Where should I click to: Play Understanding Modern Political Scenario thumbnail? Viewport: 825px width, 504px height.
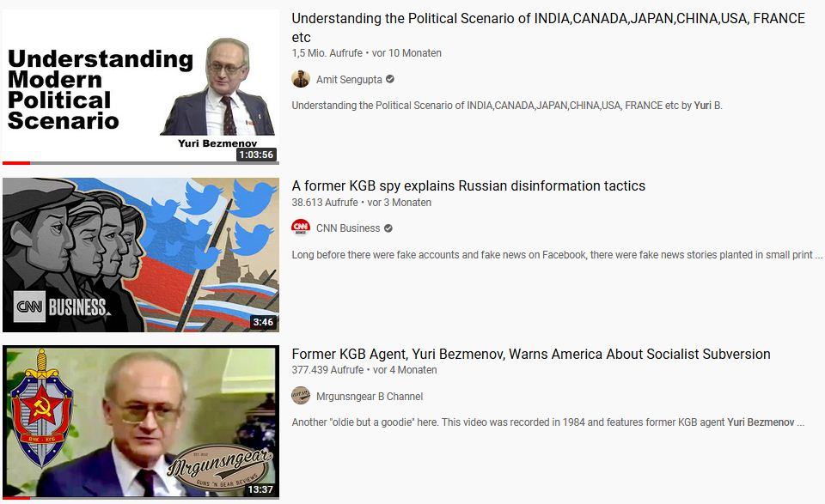(x=140, y=86)
